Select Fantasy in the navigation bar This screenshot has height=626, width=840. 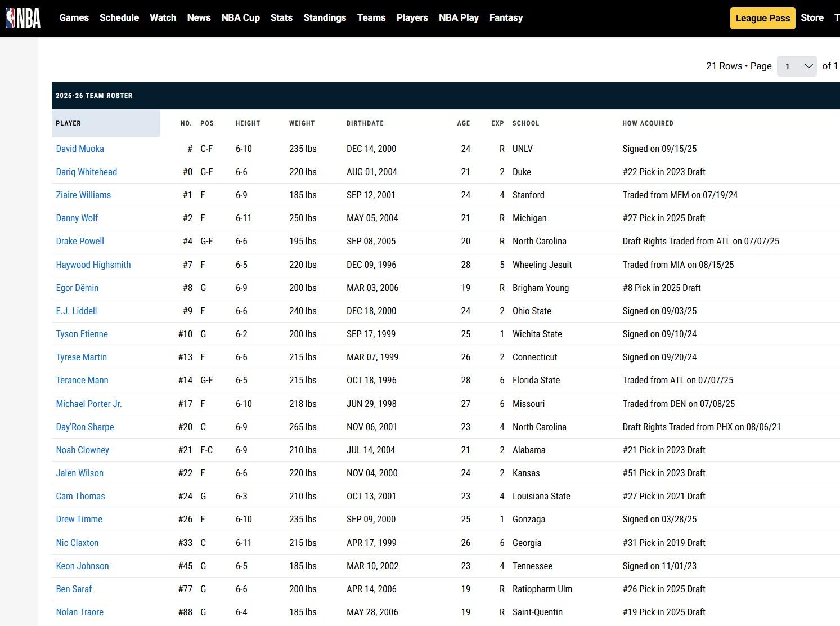(x=506, y=18)
